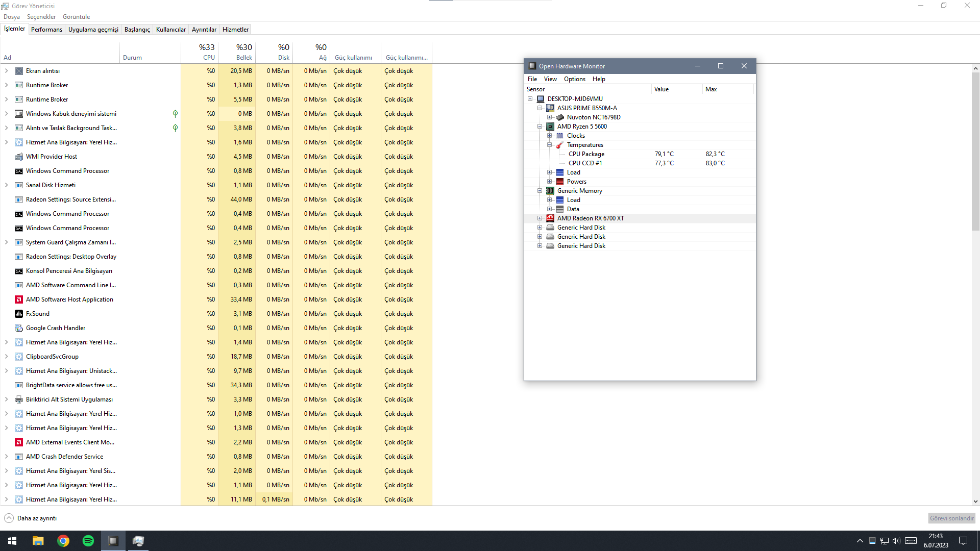The height and width of the screenshot is (551, 980).
Task: Click the Ekran alıntısı process icon
Action: (19, 71)
